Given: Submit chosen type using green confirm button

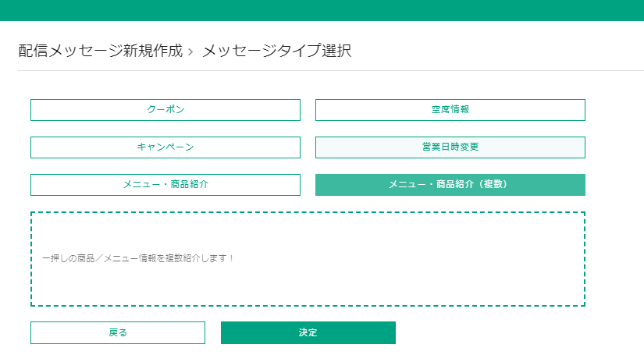Looking at the screenshot, I should (x=308, y=332).
